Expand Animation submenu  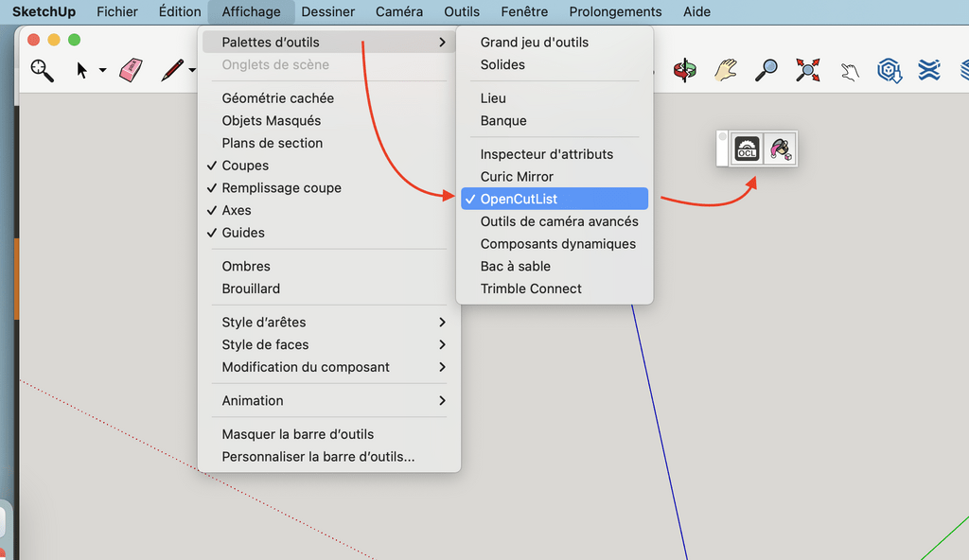tap(328, 400)
